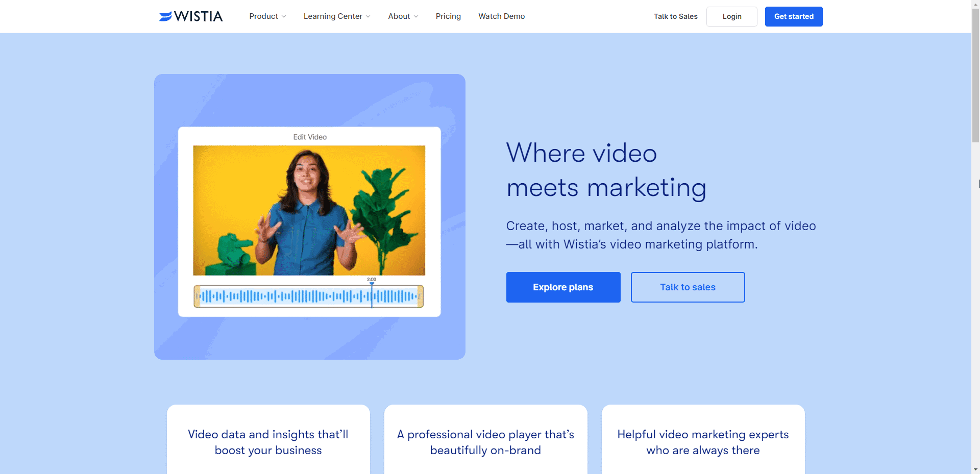Click the down arrow on the scrollbar
Viewport: 980px width, 474px height.
click(975, 468)
